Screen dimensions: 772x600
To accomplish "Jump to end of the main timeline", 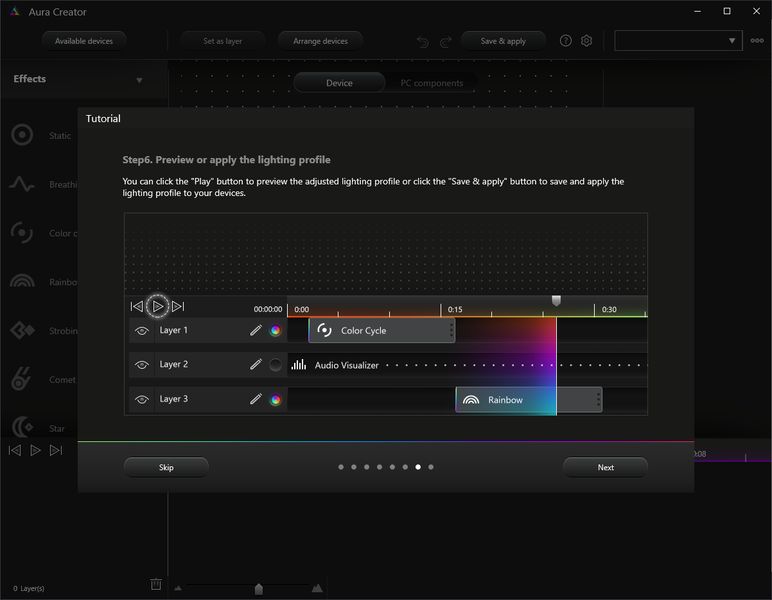I will coord(56,450).
